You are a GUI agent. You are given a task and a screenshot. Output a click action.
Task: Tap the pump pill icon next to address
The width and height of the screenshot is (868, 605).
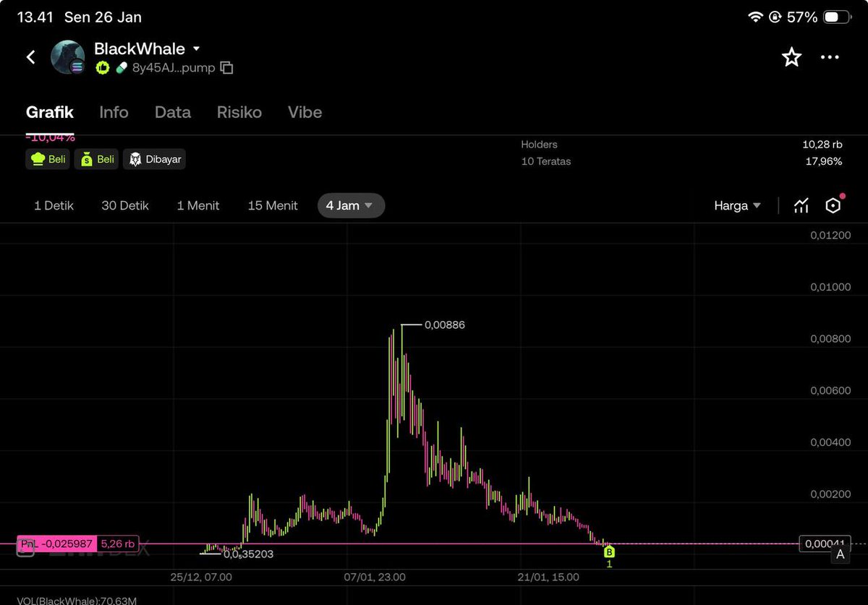pyautogui.click(x=122, y=68)
